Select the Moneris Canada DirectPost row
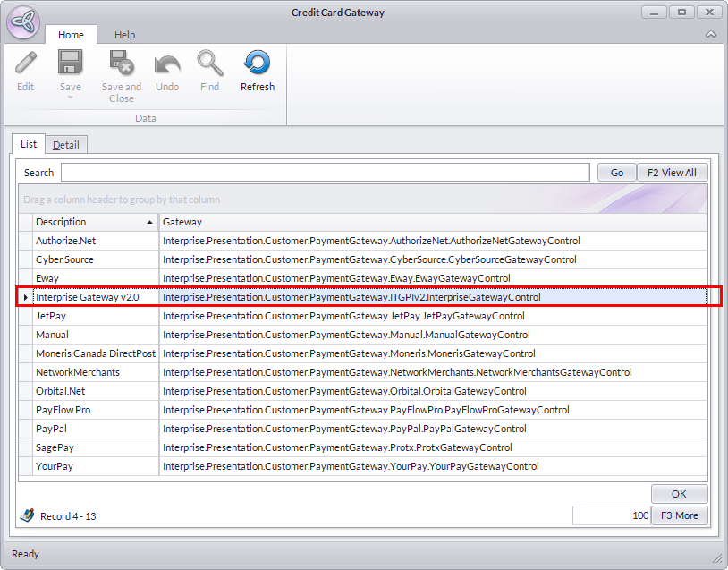This screenshot has height=570, width=728. [362, 353]
